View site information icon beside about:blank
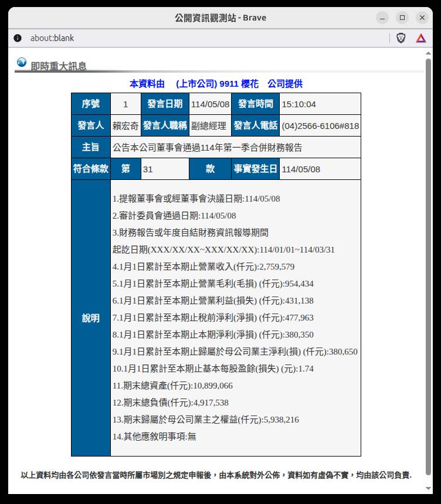The image size is (441, 504). [18, 38]
